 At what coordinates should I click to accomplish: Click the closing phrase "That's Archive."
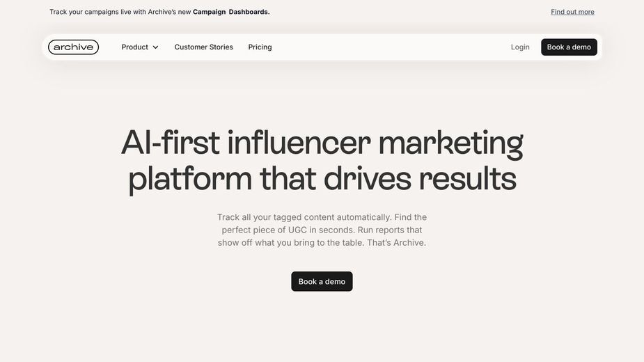(396, 242)
